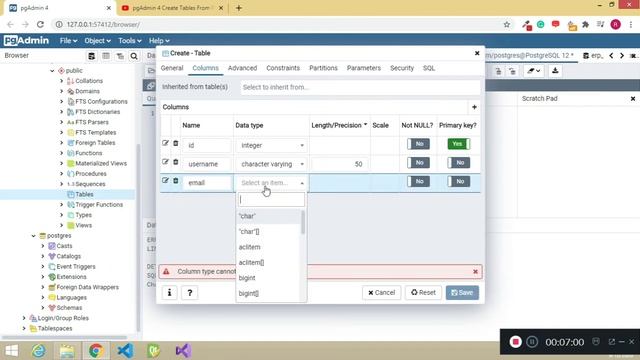Dismiss the column type error message
The width and height of the screenshot is (640, 360).
tap(475, 271)
